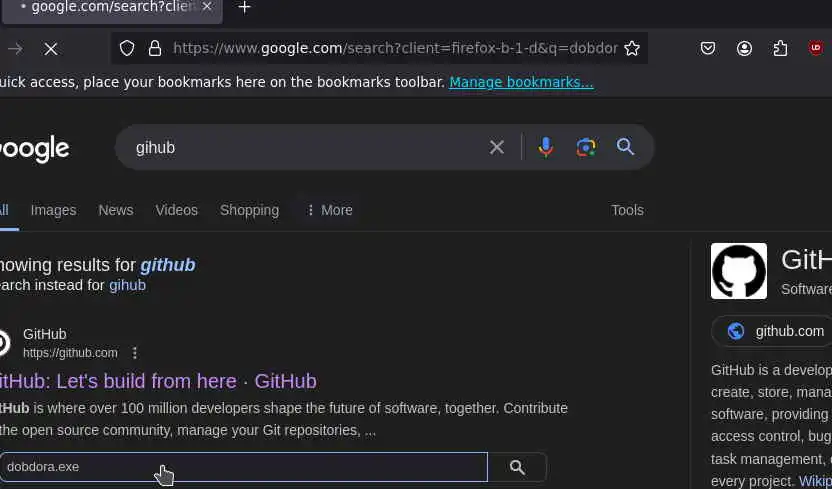The image size is (832, 489).
Task: Click the gihub search input field
Action: (308, 147)
